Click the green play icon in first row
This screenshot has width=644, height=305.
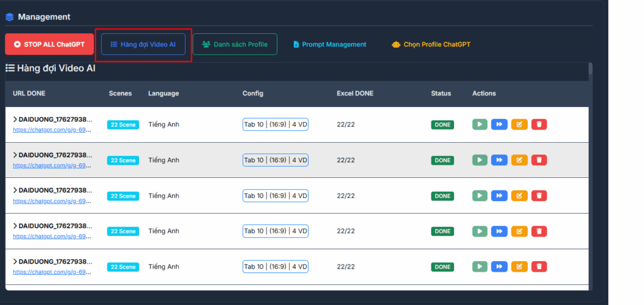(479, 125)
